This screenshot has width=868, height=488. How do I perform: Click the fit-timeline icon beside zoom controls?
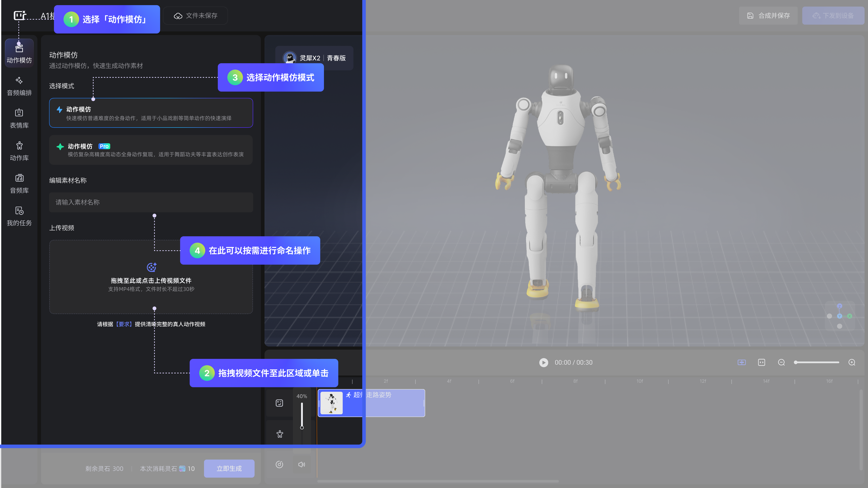click(761, 363)
